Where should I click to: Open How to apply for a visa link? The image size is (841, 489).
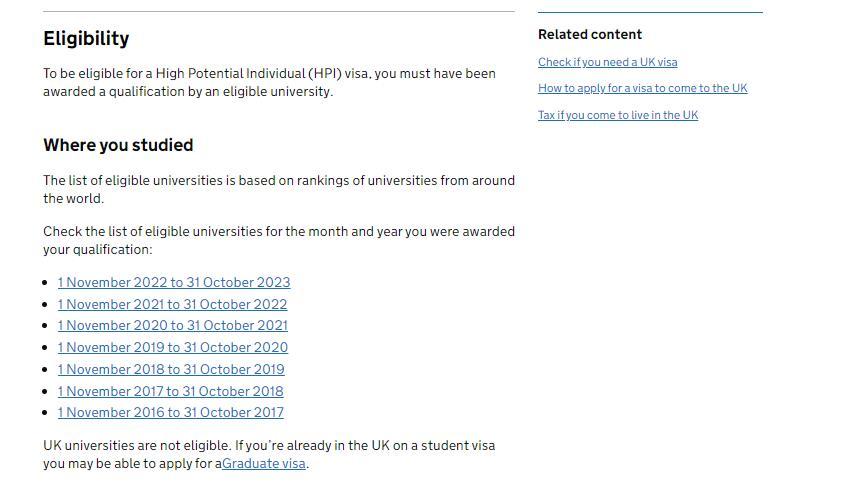[642, 88]
